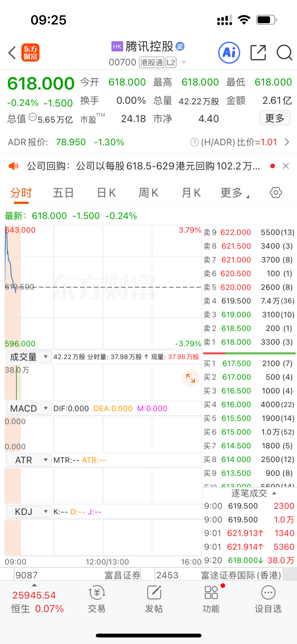This screenshot has height=644, width=297.
Task: Tap the 最新 618.000 chart header line
Action: tap(71, 216)
